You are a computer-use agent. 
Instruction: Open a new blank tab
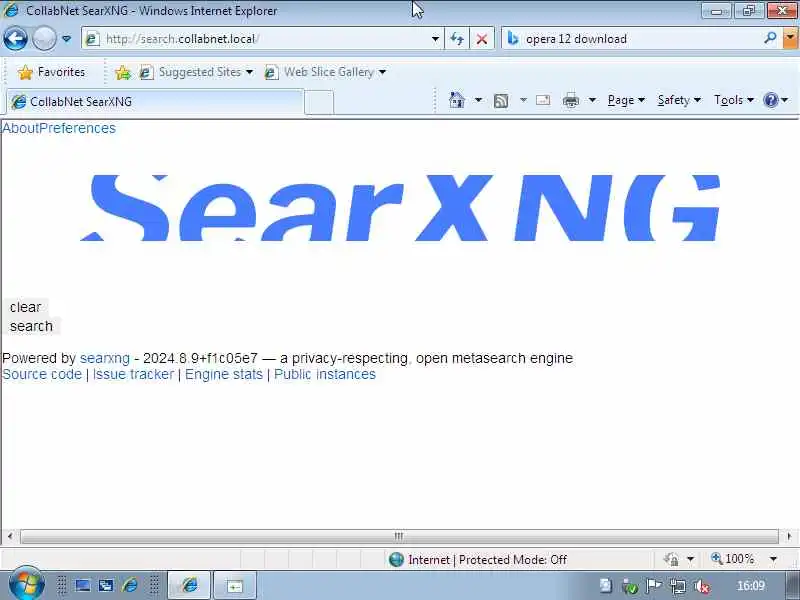pyautogui.click(x=319, y=102)
